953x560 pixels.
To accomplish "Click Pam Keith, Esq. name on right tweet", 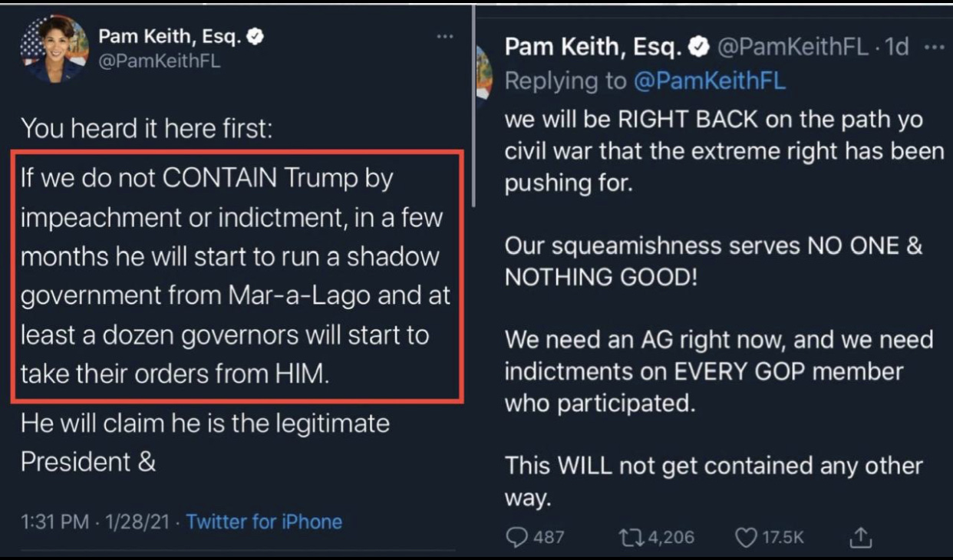I will 593,48.
